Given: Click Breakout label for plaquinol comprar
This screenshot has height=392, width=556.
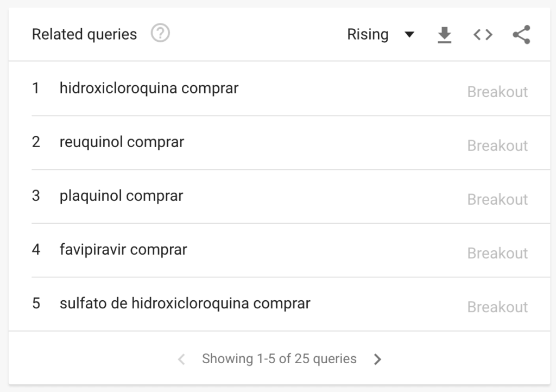Looking at the screenshot, I should (x=497, y=200).
